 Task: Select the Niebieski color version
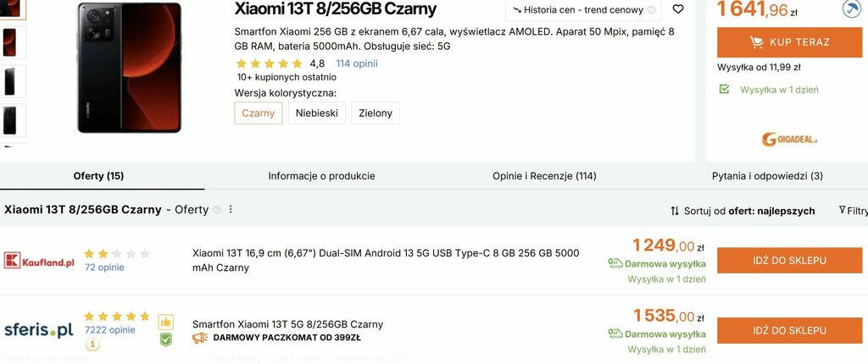[317, 113]
